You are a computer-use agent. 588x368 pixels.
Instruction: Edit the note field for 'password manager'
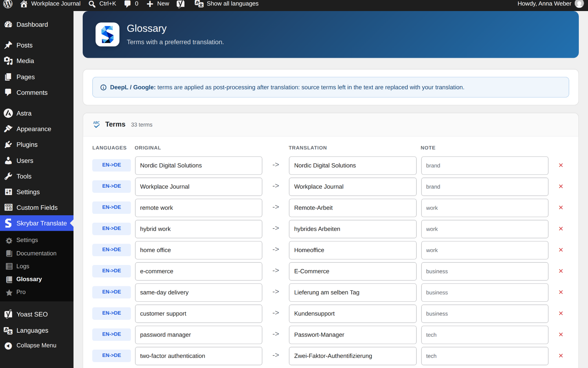[x=484, y=335]
